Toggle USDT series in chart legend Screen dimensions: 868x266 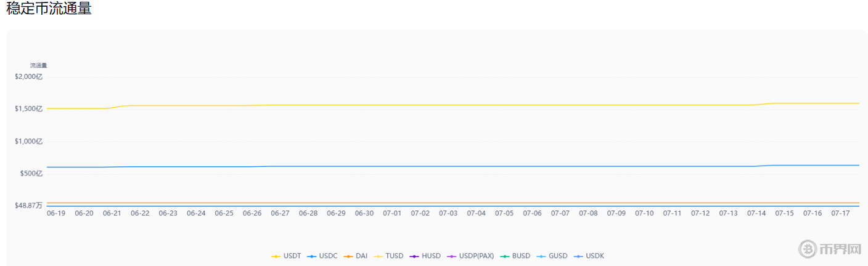tap(286, 256)
